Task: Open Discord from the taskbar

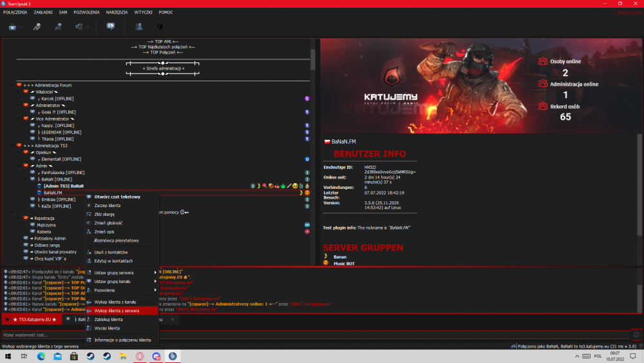Action: point(156,357)
